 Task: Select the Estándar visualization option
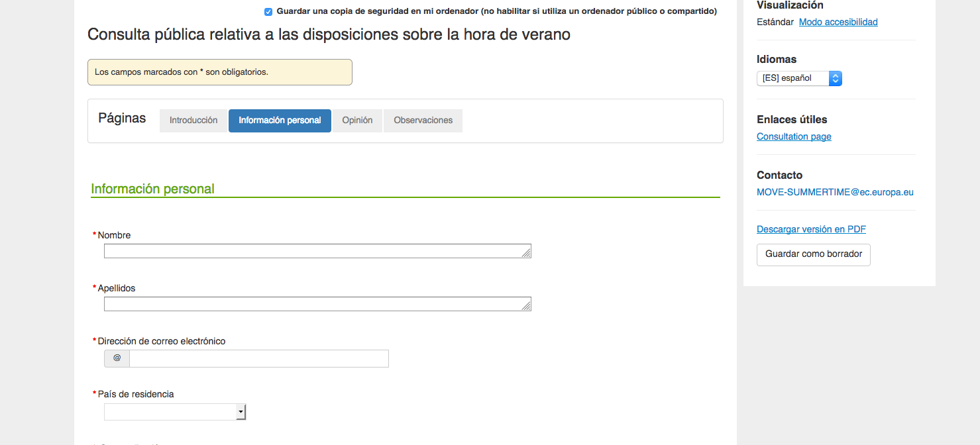(775, 22)
